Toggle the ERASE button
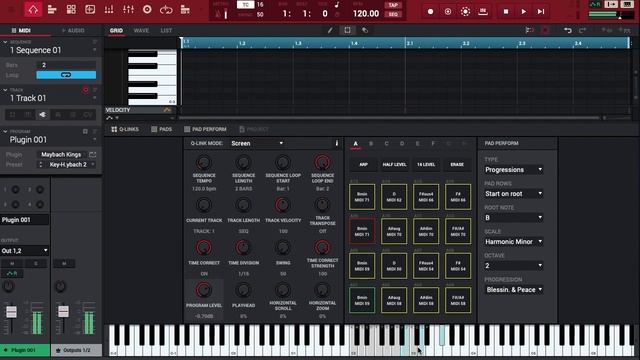This screenshot has height=360, width=640. [x=457, y=164]
